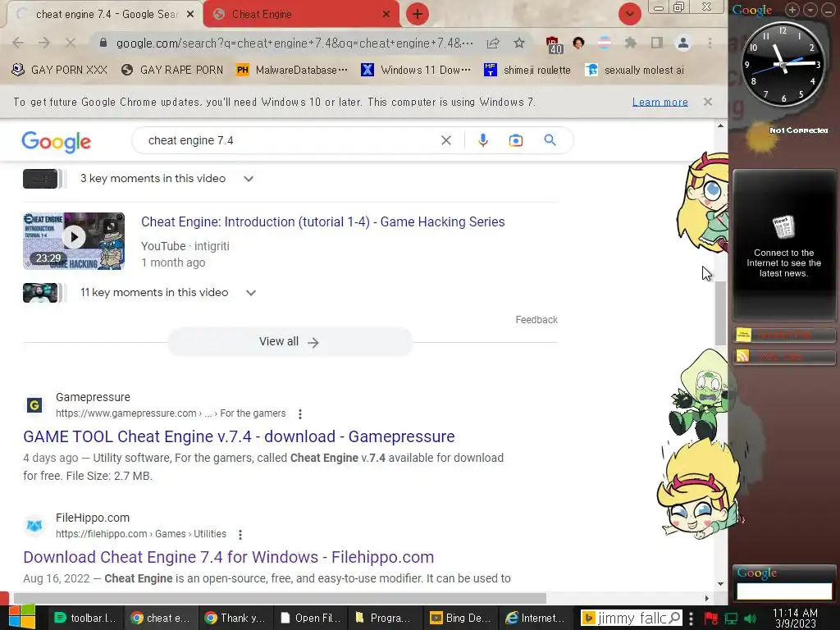Open the sticky note gadget in sidebar

pyautogui.click(x=783, y=336)
